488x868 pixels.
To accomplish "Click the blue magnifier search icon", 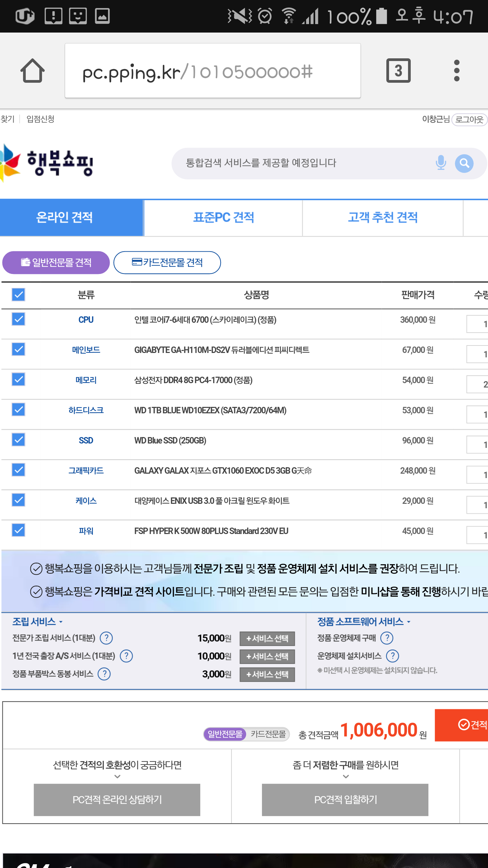I will [x=464, y=163].
